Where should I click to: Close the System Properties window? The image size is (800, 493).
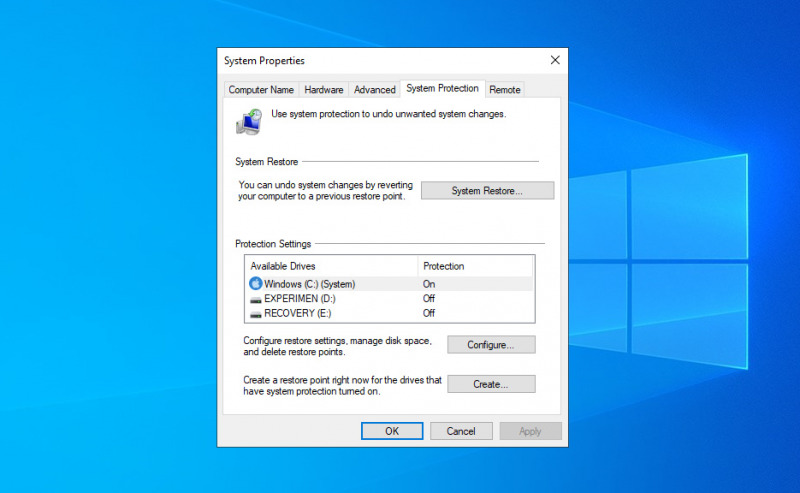[555, 61]
